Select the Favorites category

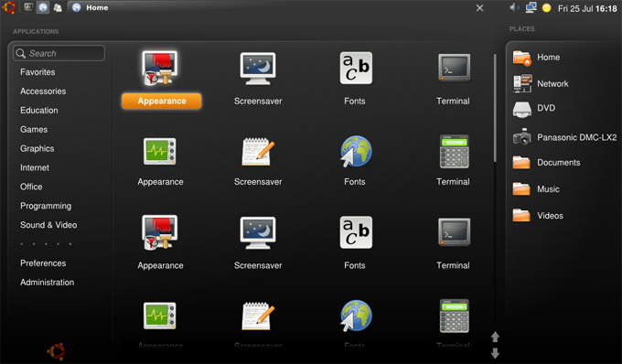(x=38, y=72)
